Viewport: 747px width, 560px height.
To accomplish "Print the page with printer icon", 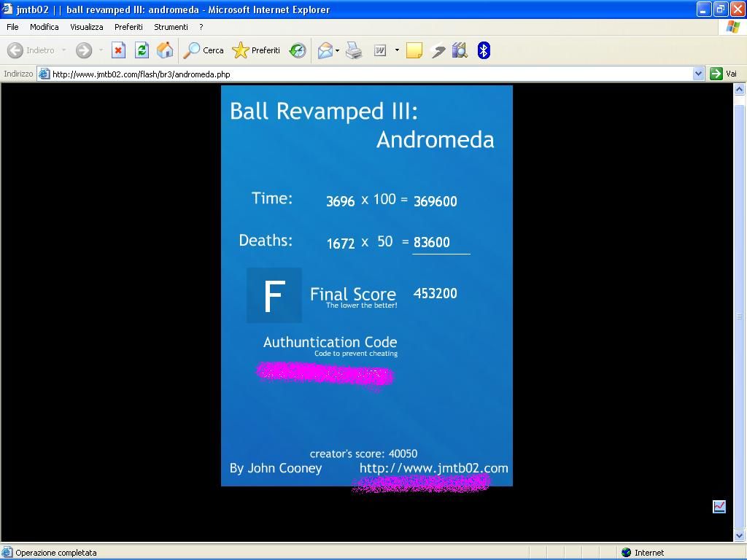I will coord(354,50).
